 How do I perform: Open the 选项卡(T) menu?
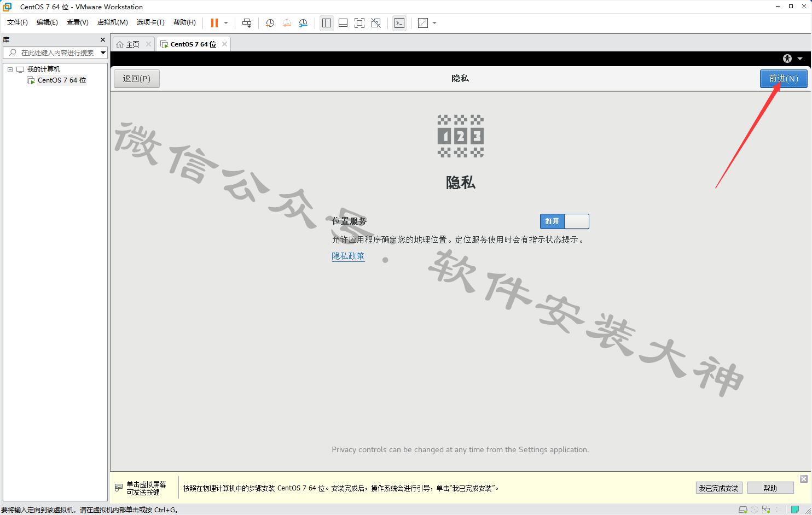click(150, 22)
